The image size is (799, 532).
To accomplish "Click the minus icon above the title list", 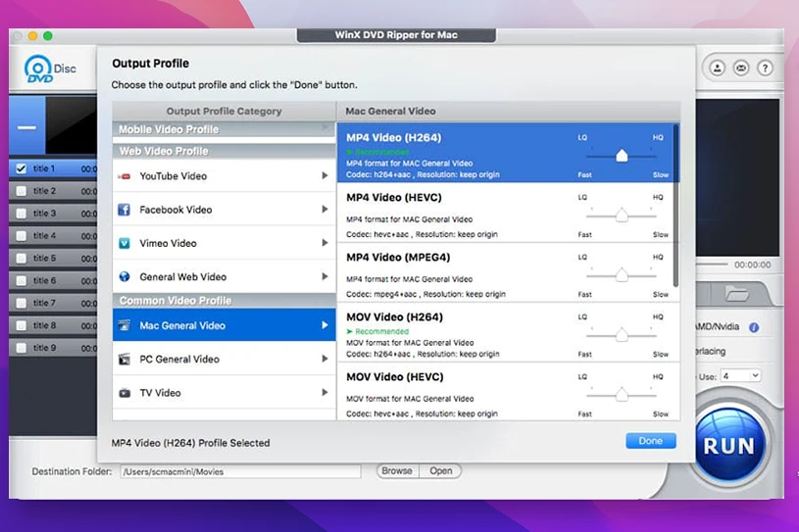I will coord(26,127).
